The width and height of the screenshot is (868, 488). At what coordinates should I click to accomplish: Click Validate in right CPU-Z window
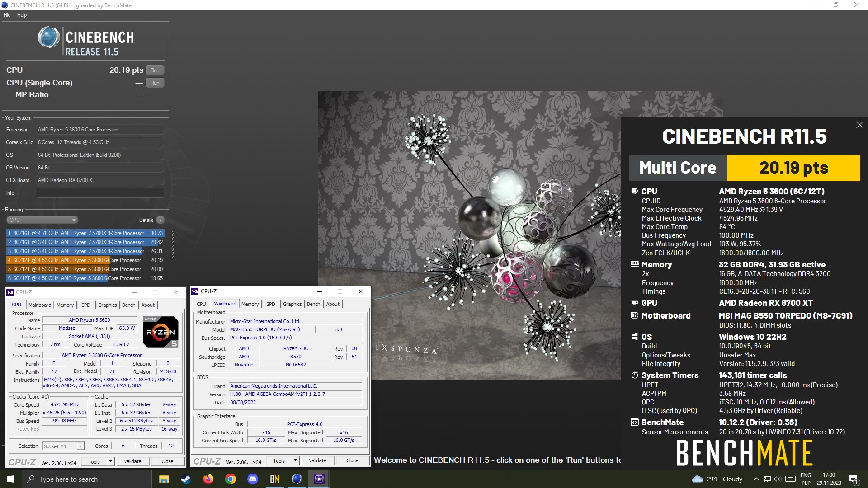tap(317, 460)
